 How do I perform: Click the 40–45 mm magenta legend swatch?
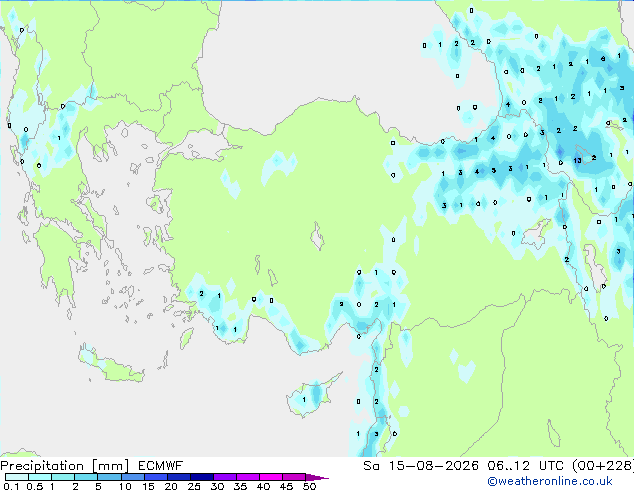tap(271, 477)
